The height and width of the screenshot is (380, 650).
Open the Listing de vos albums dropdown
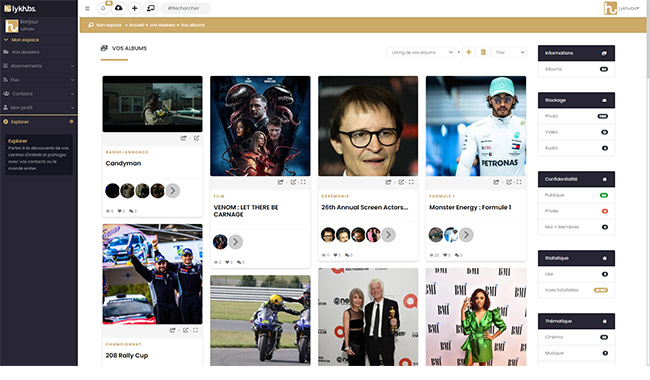(421, 52)
